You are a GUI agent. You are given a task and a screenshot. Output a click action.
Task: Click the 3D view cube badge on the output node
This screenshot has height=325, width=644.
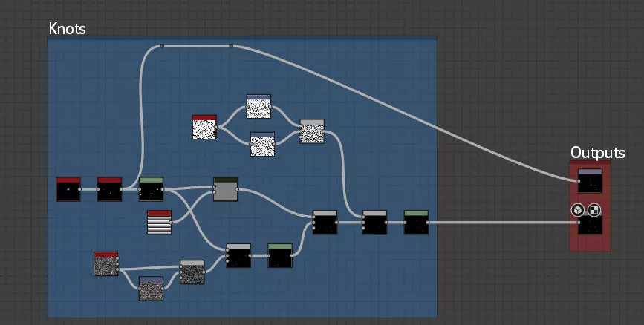(577, 210)
